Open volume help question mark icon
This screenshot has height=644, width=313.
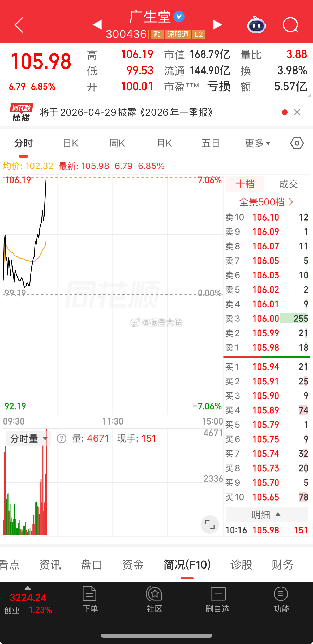pyautogui.click(x=62, y=438)
